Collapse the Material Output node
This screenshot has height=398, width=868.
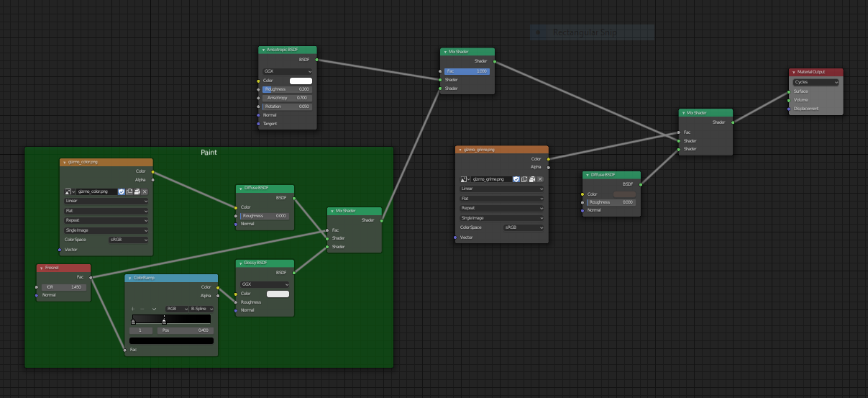pos(793,72)
